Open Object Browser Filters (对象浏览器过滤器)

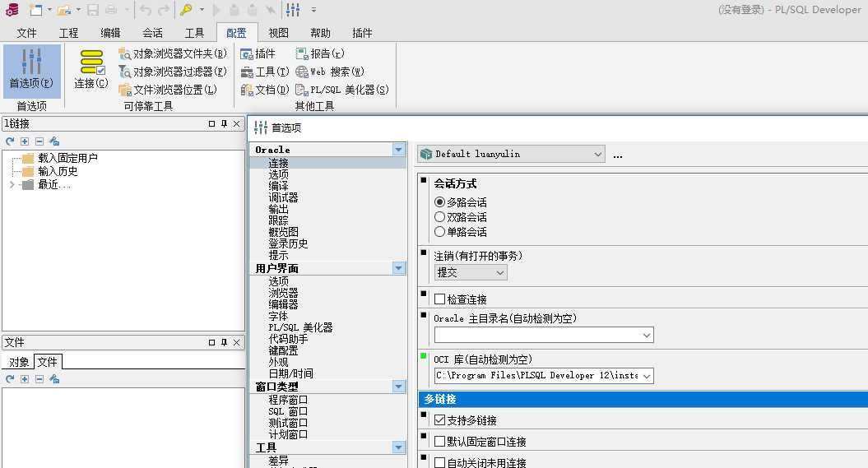point(173,72)
